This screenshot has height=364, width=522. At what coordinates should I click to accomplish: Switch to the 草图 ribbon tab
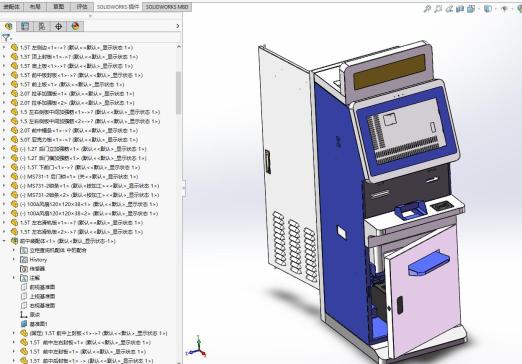[x=59, y=7]
